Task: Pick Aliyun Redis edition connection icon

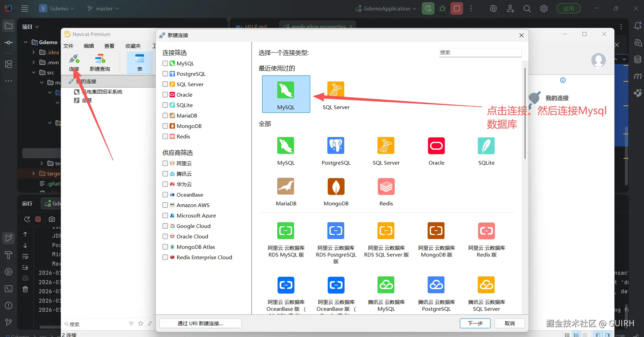Action: click(x=486, y=231)
